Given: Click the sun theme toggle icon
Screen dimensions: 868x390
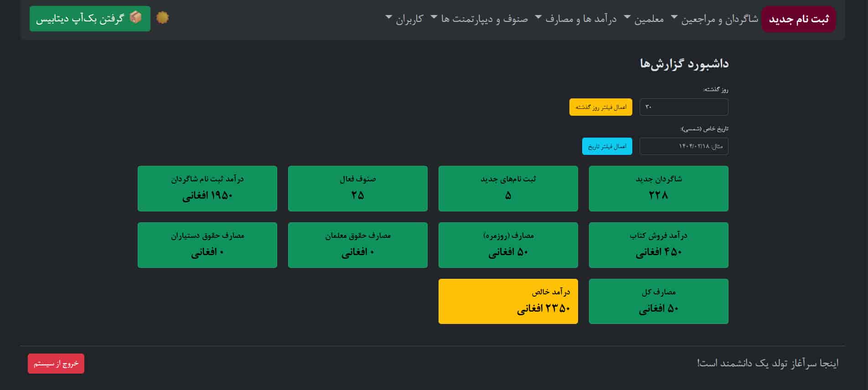Looking at the screenshot, I should (162, 18).
